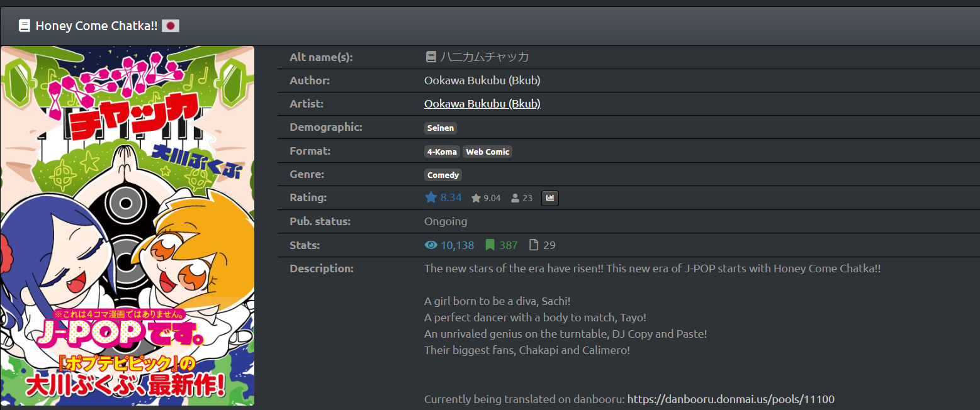Open author link Ookawa Bukubu (Bkub)
The image size is (980, 410).
[482, 80]
